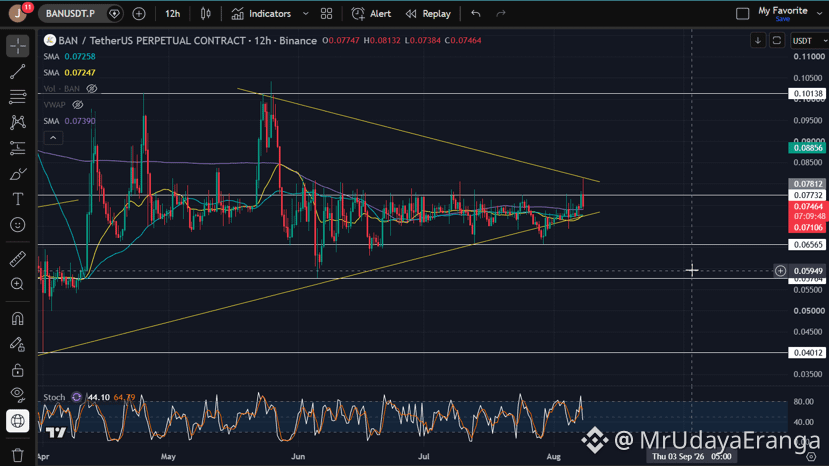Viewport: 829px width, 466px height.
Task: Open My Favorite layout name
Action: (782, 11)
